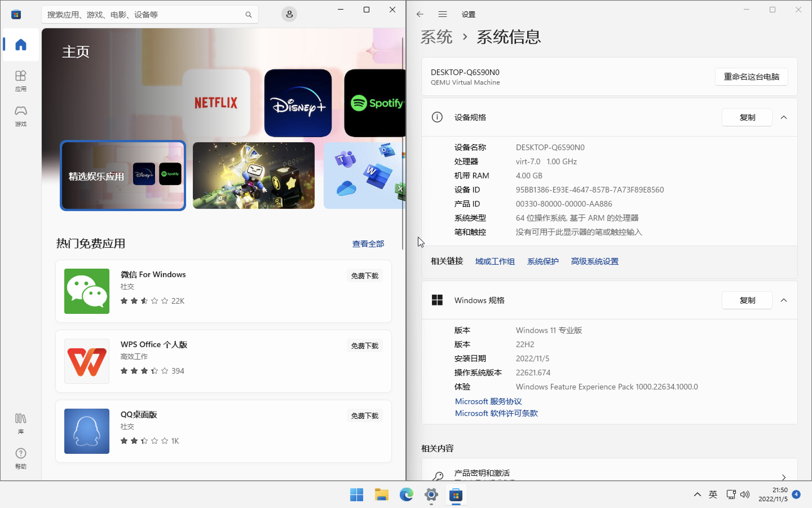Open the Microsoft 软件许可条款 link
Viewport: 812px width, 508px height.
(496, 413)
